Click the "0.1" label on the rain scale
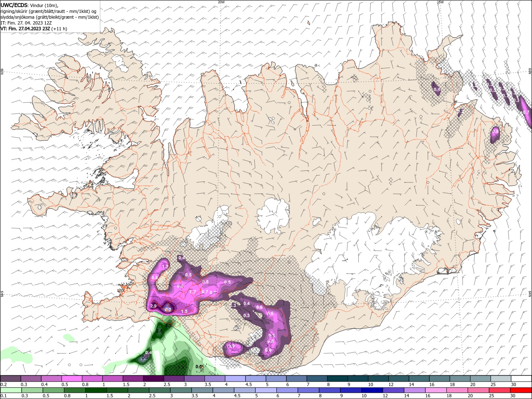Image resolution: width=532 pixels, height=399 pixels. pos(3,396)
